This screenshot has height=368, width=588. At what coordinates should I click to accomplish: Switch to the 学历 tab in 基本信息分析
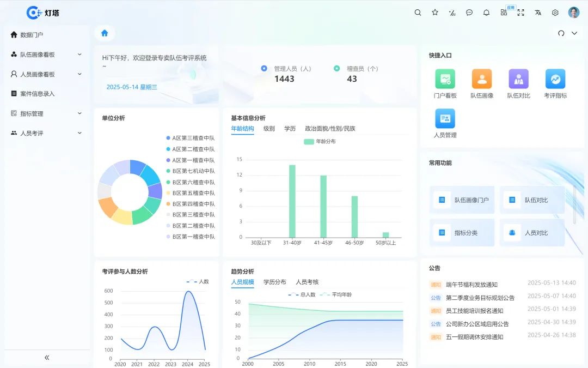290,129
